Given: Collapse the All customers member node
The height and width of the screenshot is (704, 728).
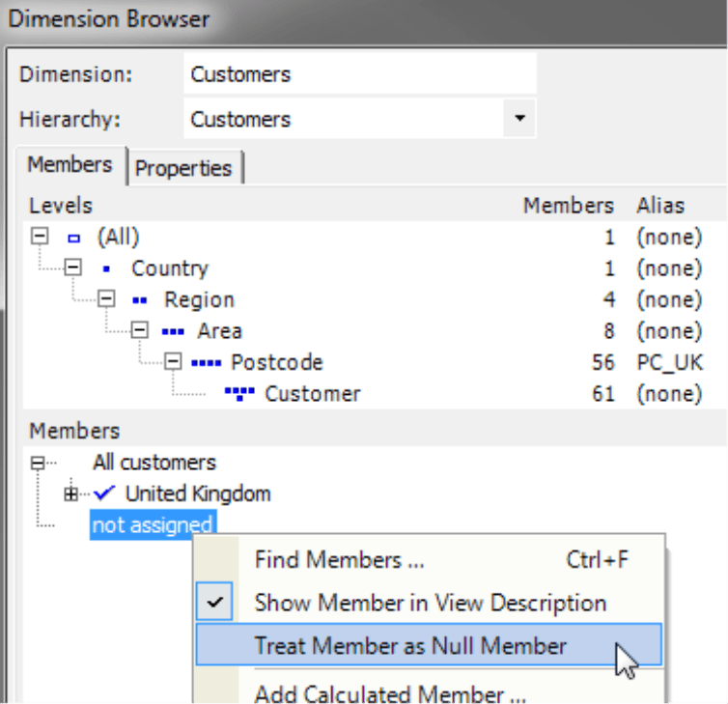Looking at the screenshot, I should pos(37,463).
